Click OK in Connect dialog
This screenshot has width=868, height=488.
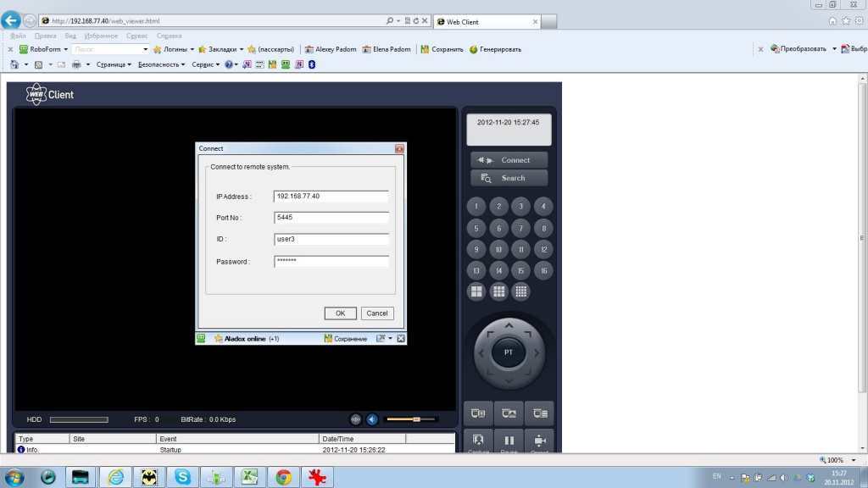pyautogui.click(x=340, y=313)
